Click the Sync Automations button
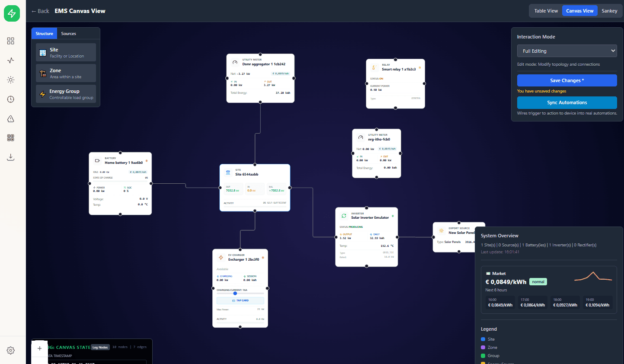Screen dimensions: 624x364 tap(566, 102)
